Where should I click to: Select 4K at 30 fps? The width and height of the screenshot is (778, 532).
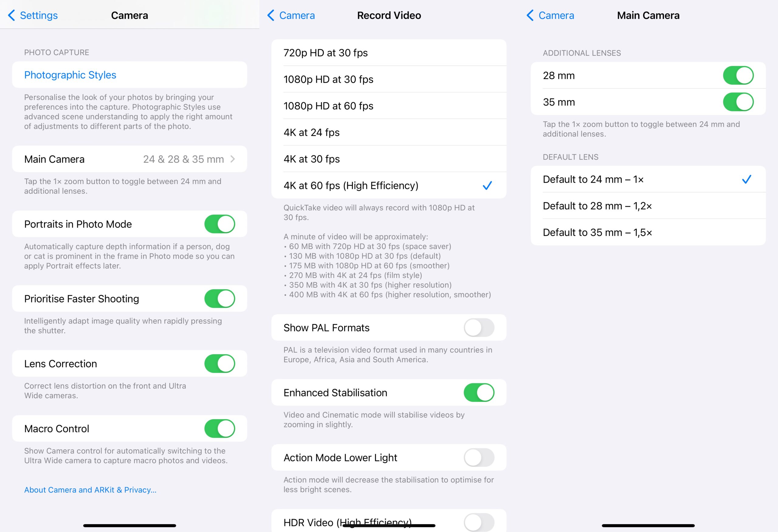tap(389, 159)
